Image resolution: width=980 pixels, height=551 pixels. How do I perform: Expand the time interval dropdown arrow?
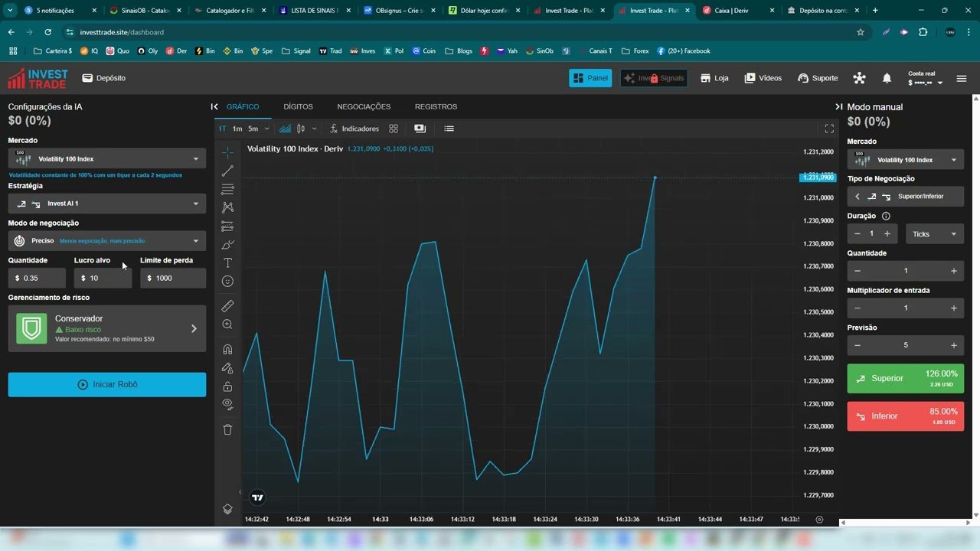click(x=266, y=129)
